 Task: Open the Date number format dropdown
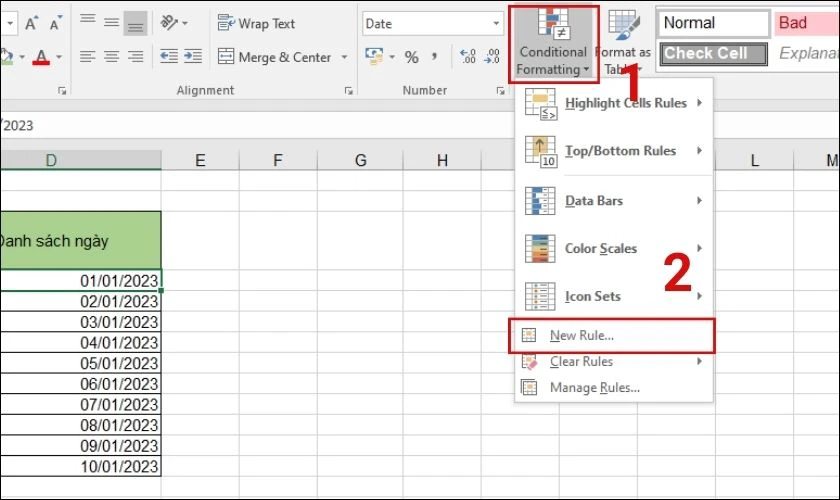pyautogui.click(x=496, y=24)
